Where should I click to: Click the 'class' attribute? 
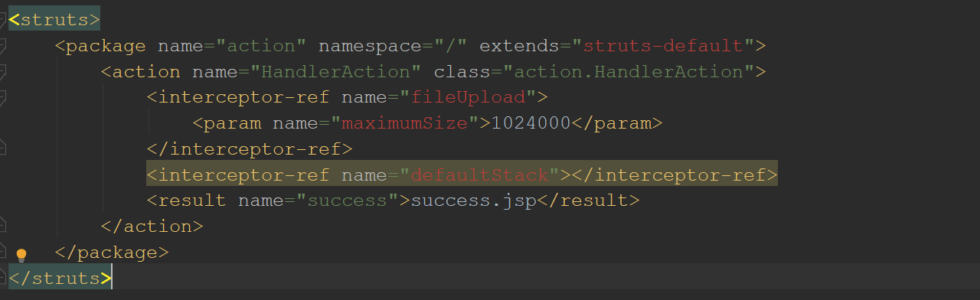462,72
